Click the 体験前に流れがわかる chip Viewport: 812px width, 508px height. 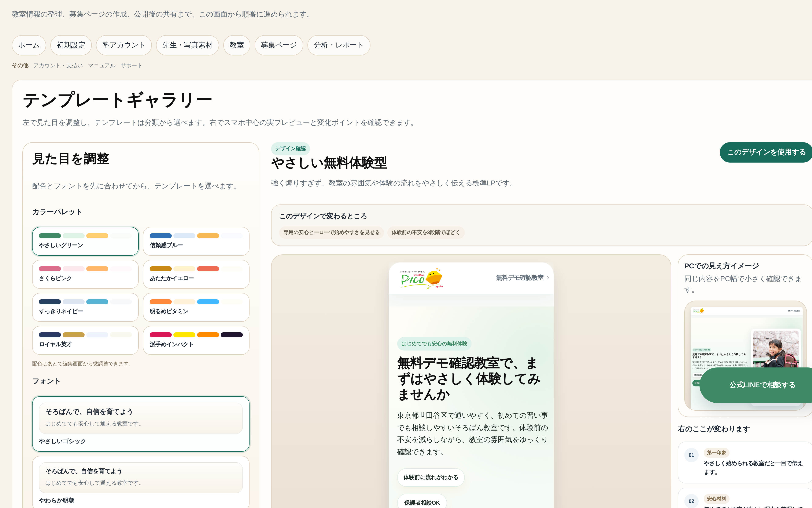[x=431, y=478]
